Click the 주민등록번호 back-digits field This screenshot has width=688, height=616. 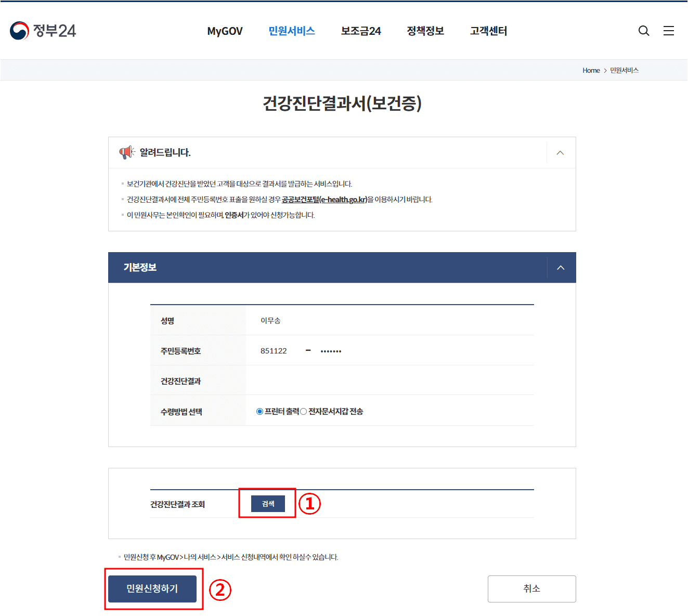[x=330, y=350]
